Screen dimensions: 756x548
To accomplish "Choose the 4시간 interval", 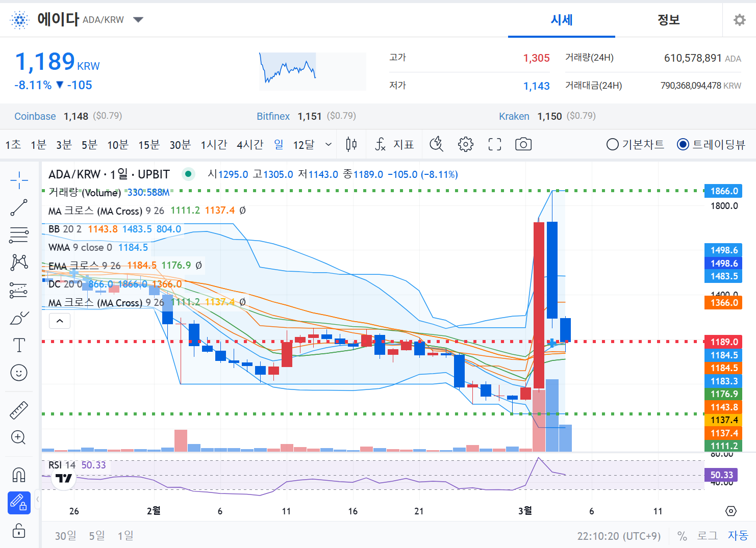I will 250,145.
